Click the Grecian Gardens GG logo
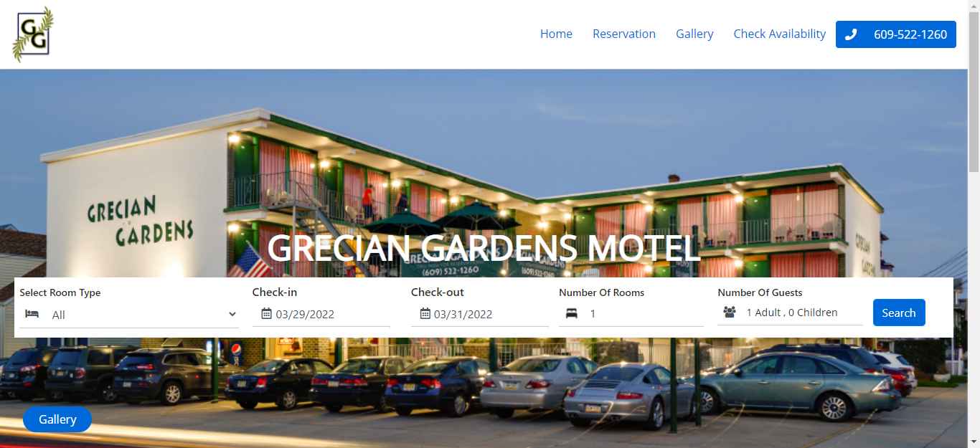The width and height of the screenshot is (980, 448). (x=33, y=34)
